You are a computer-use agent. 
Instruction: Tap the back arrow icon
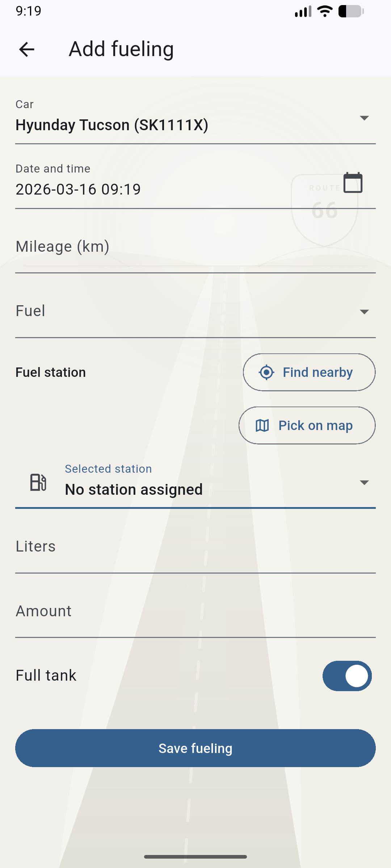(27, 50)
